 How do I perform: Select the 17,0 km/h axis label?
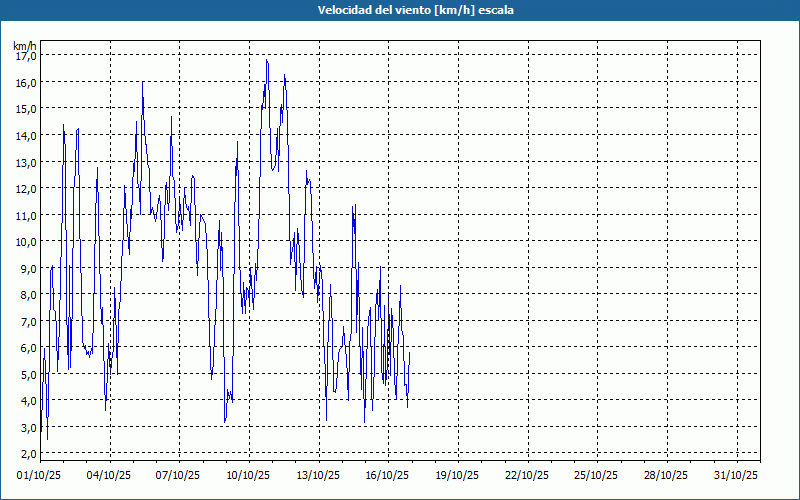click(x=27, y=56)
